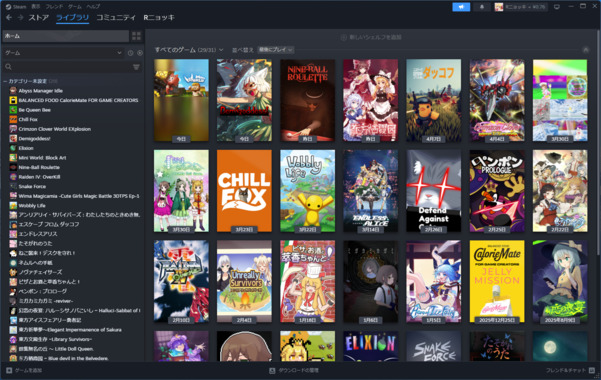Click the ペンポン:プロローグ icon in the sidebar
Image resolution: width=601 pixels, height=380 pixels.
point(13,291)
